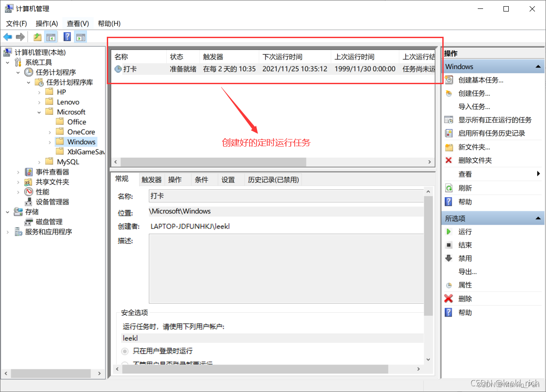Collapse the Microsoft folder node

(x=39, y=112)
